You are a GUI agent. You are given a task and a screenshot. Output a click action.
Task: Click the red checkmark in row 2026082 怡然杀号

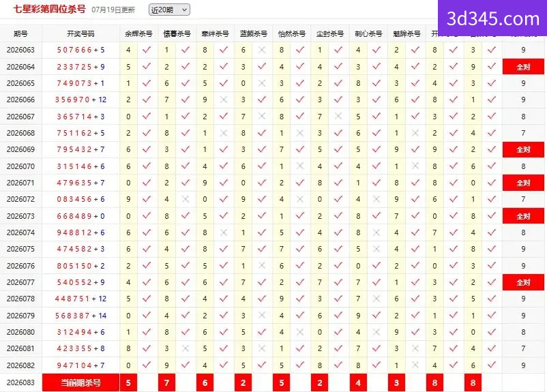pos(300,365)
